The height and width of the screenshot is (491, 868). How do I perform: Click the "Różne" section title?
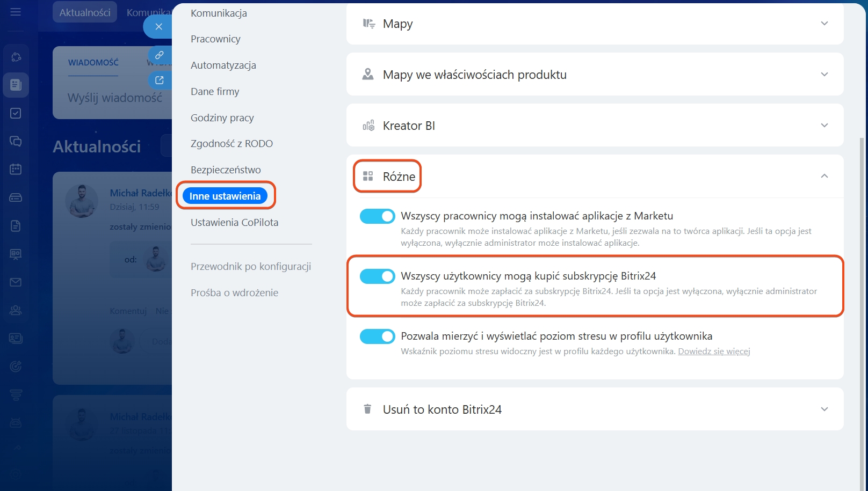point(399,177)
